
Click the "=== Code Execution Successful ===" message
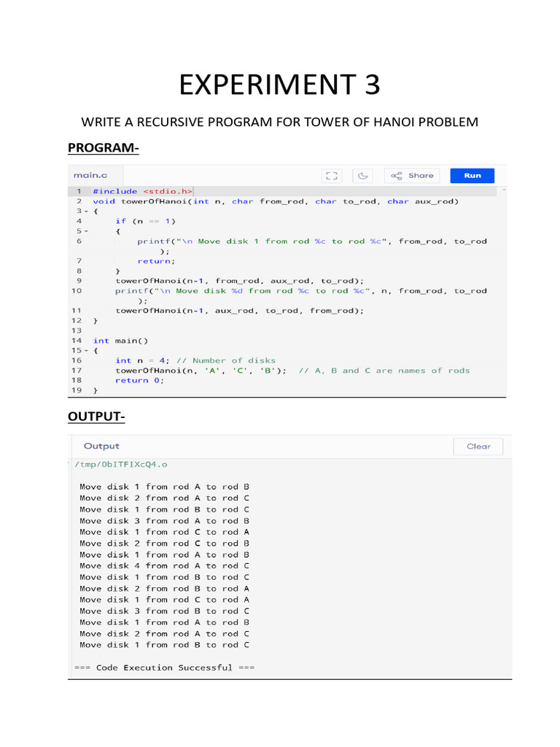coord(164,668)
